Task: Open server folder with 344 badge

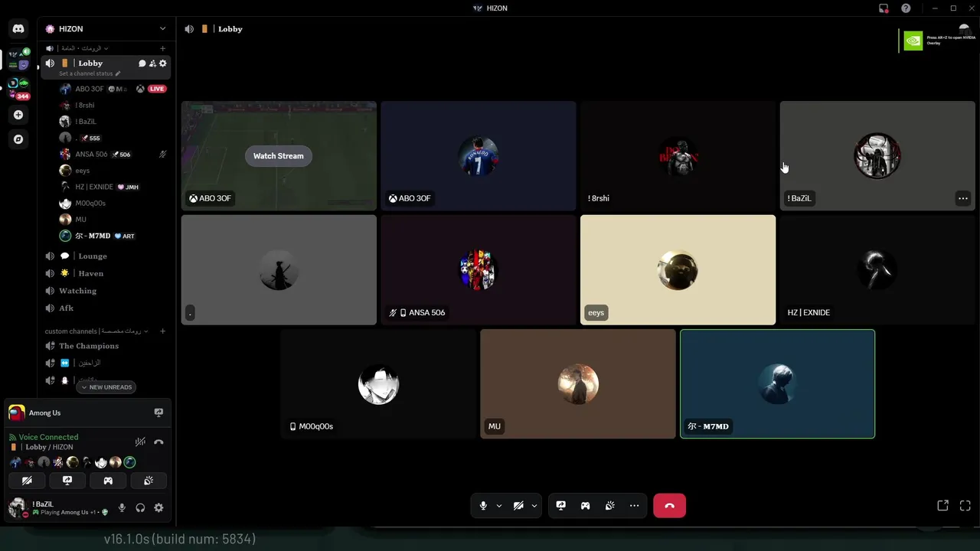Action: 18,88
